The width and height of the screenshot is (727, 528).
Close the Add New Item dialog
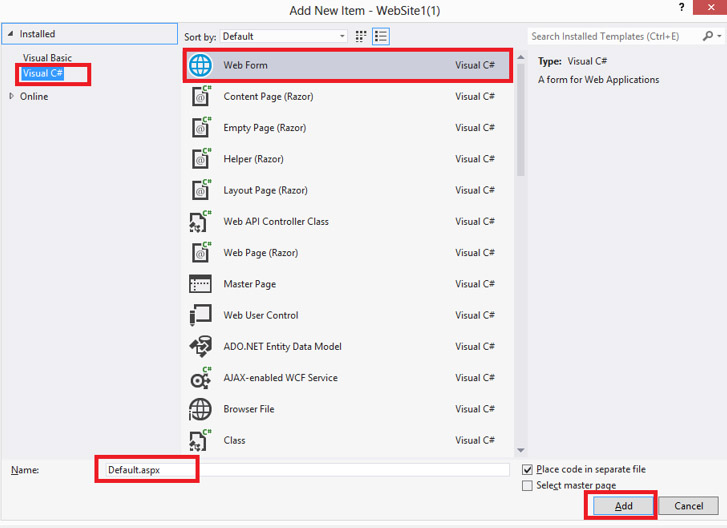click(x=711, y=7)
